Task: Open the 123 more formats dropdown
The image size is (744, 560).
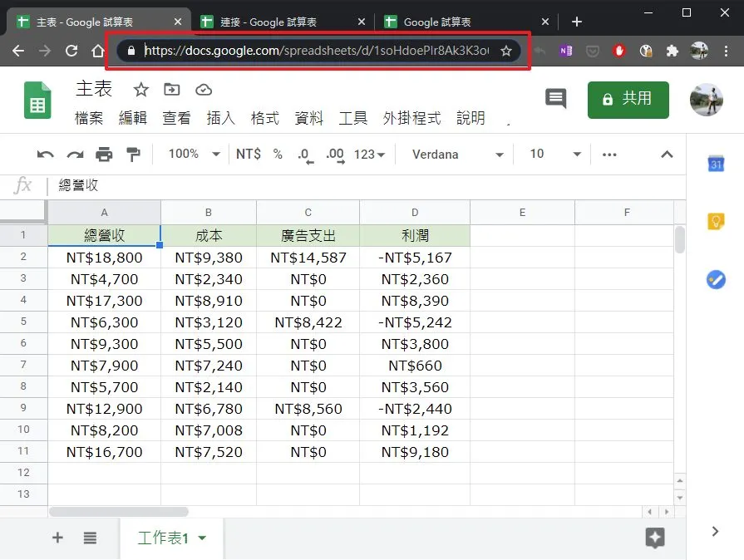Action: (369, 155)
